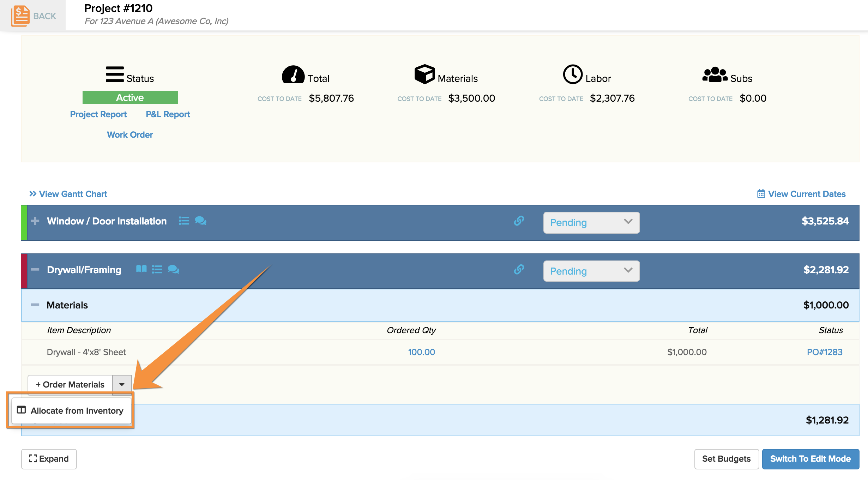Image resolution: width=868 pixels, height=480 pixels.
Task: Click Window / Door Installation total $3,525.84
Action: (825, 221)
